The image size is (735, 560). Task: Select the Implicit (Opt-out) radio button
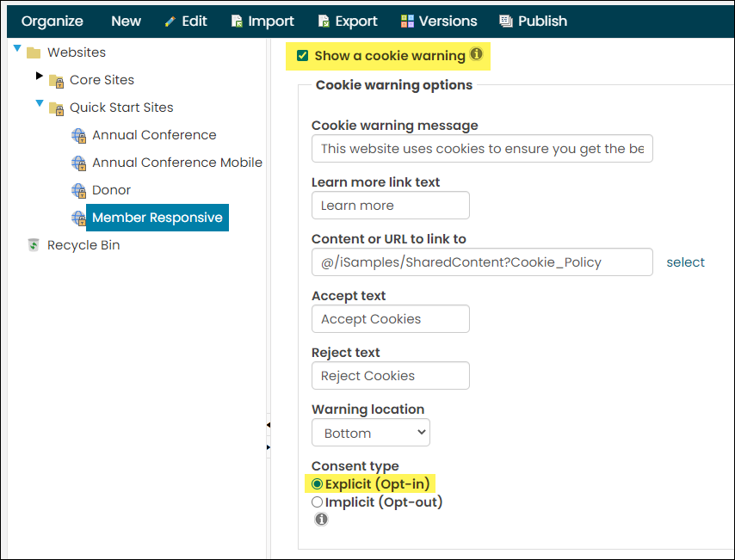click(318, 502)
